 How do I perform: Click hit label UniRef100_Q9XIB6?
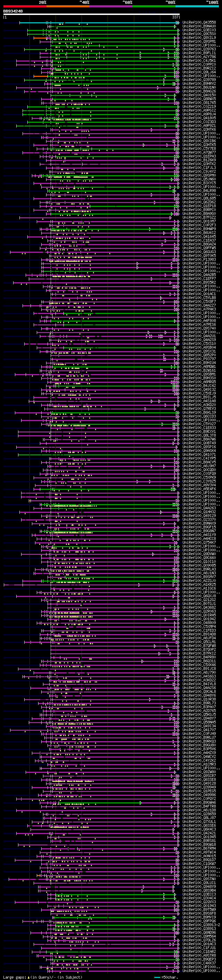click(199, 141)
